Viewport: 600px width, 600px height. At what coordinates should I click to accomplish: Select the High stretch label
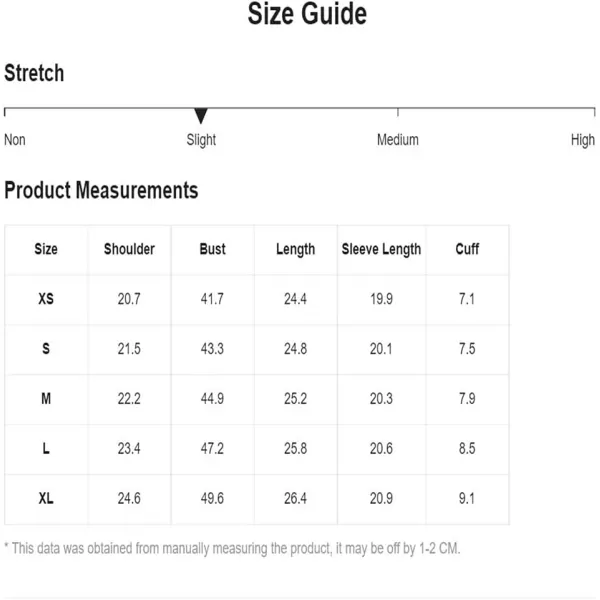click(x=583, y=140)
